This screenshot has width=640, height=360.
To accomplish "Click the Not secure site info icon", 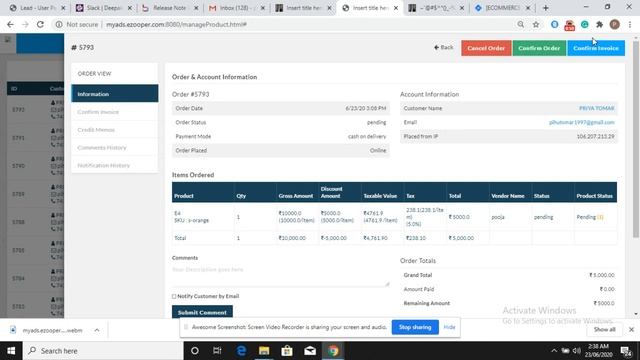I will coord(59,24).
